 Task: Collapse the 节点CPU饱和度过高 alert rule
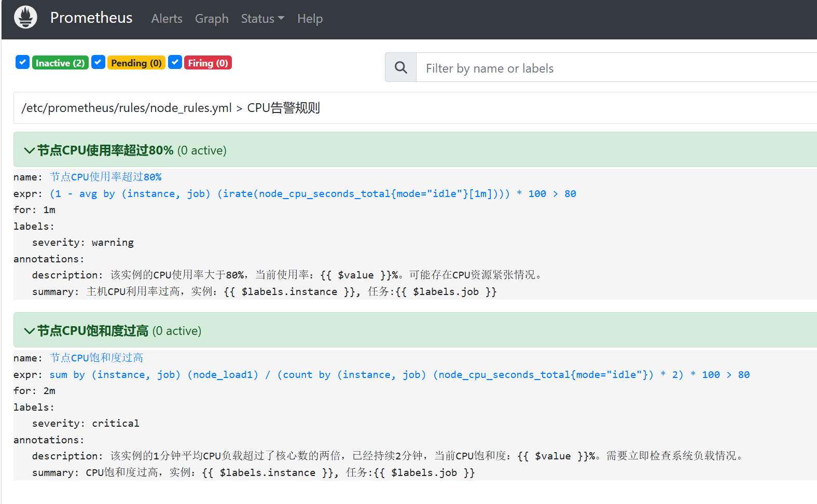point(415,330)
